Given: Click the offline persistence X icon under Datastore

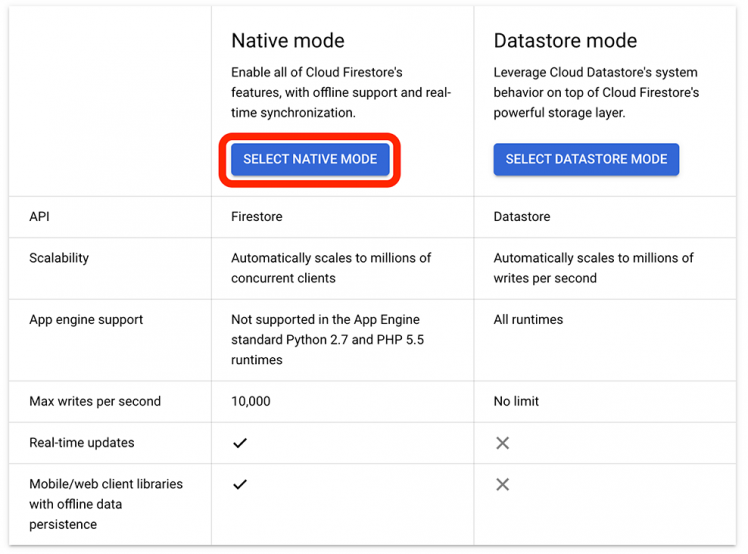Looking at the screenshot, I should point(502,484).
